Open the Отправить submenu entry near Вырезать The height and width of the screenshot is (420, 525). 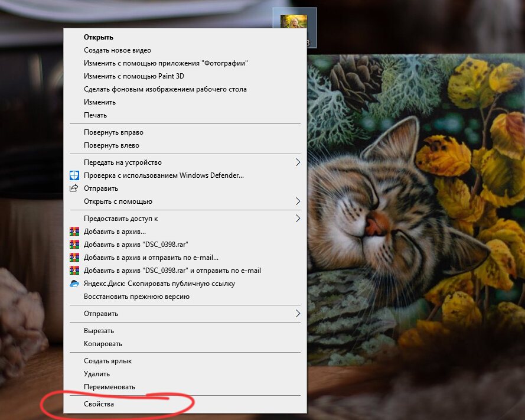(x=185, y=314)
